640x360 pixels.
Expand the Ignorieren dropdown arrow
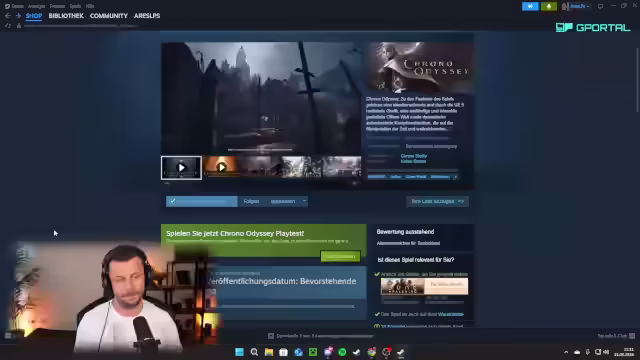pos(304,201)
